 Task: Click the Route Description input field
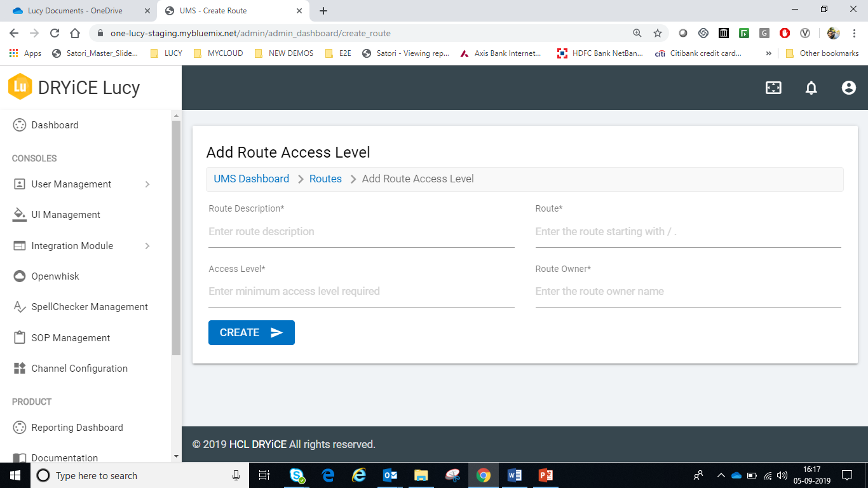point(362,232)
